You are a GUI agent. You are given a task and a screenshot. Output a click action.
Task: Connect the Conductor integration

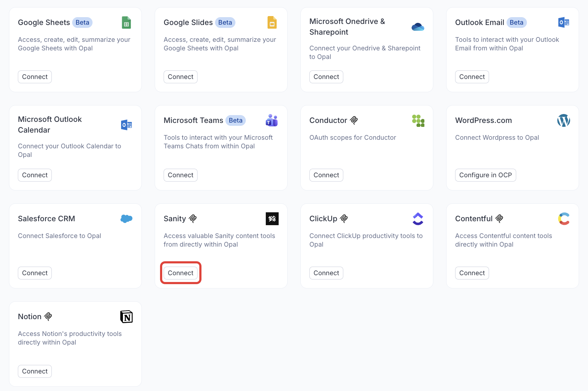[x=326, y=175]
